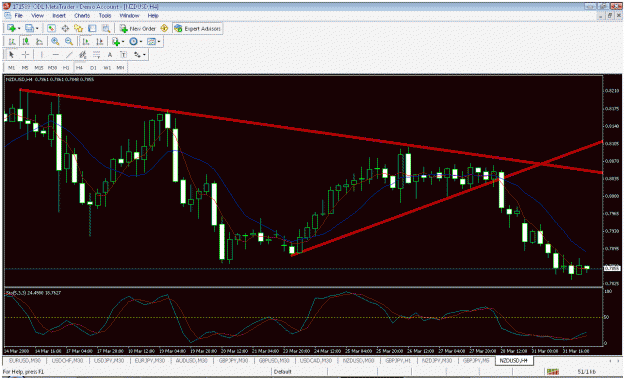Image resolution: width=625 pixels, height=378 pixels.
Task: Expand the Templates dropdown arrow
Action: click(x=159, y=42)
